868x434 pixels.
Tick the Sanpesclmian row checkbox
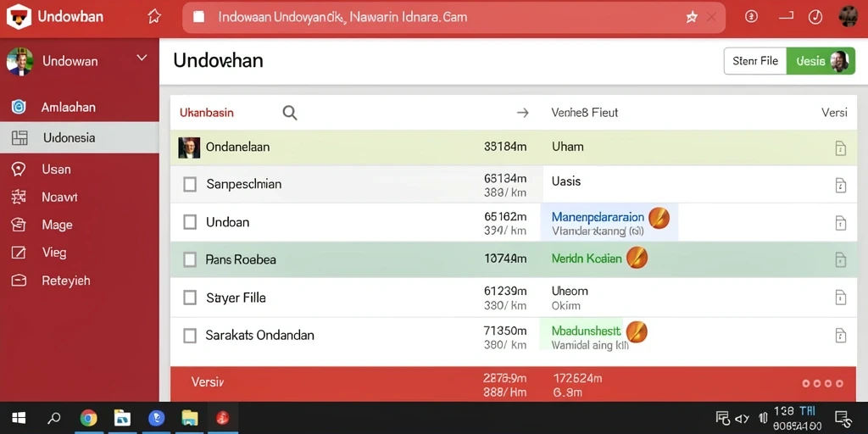[x=190, y=184]
